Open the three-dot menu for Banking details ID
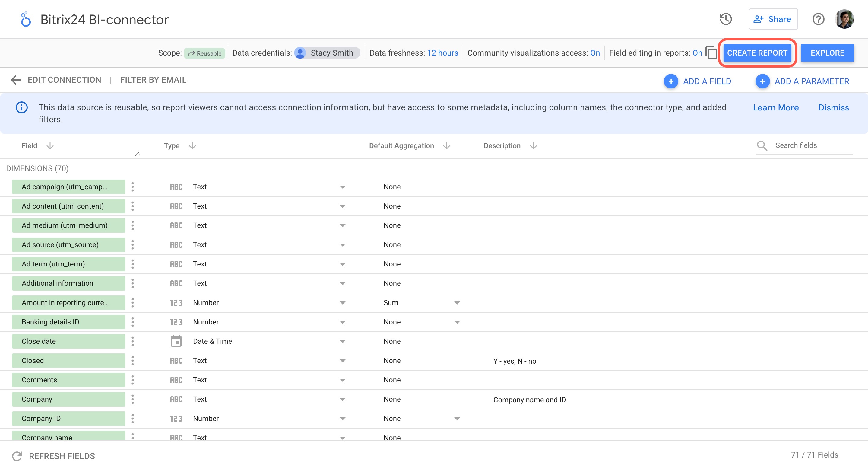868x472 pixels. pyautogui.click(x=132, y=322)
